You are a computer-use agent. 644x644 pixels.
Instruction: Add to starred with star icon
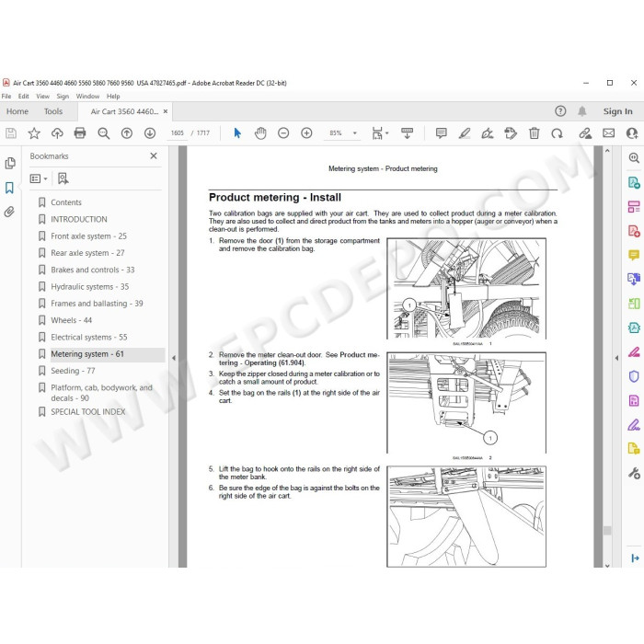pos(34,133)
